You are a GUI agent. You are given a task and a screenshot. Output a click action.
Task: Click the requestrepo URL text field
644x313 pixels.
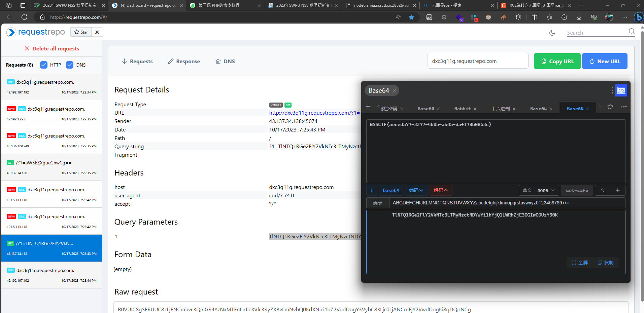coord(478,61)
